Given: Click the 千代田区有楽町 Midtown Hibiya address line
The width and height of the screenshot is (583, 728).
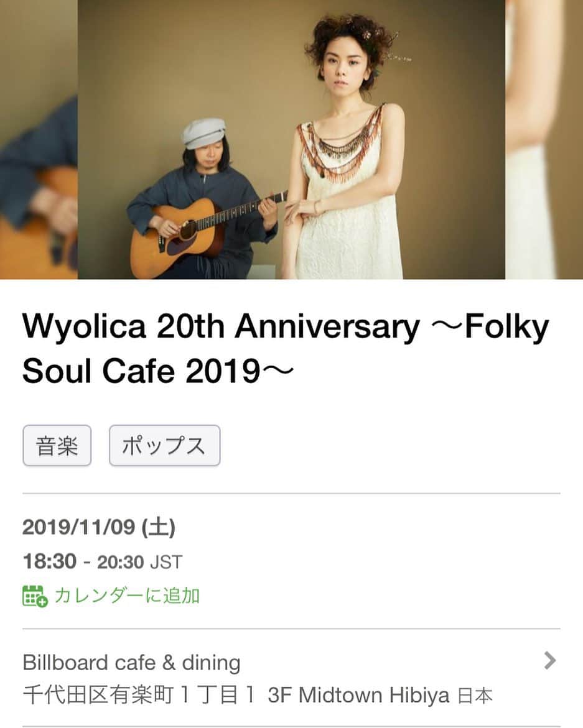Looking at the screenshot, I should 258,696.
